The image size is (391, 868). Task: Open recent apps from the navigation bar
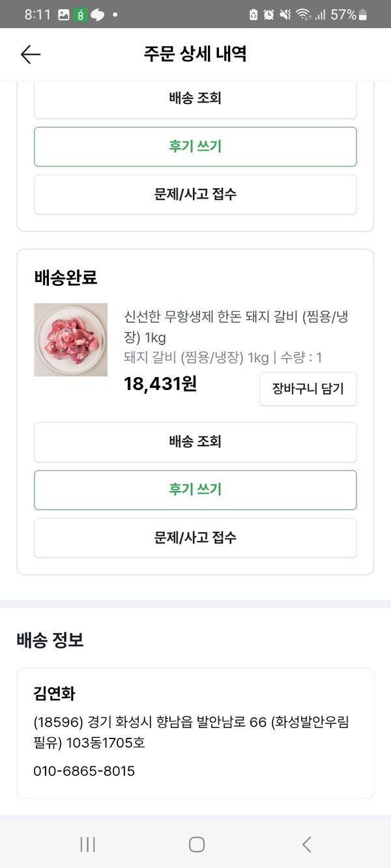point(87,845)
